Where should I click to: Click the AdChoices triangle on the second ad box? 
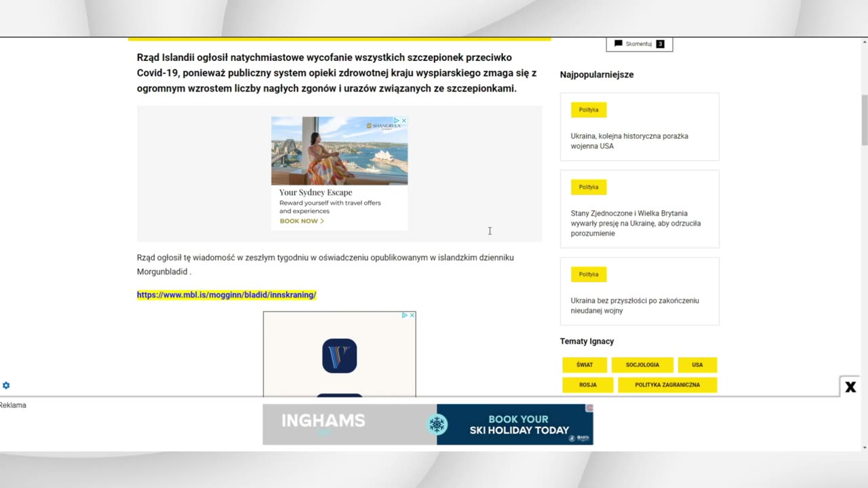click(x=405, y=315)
